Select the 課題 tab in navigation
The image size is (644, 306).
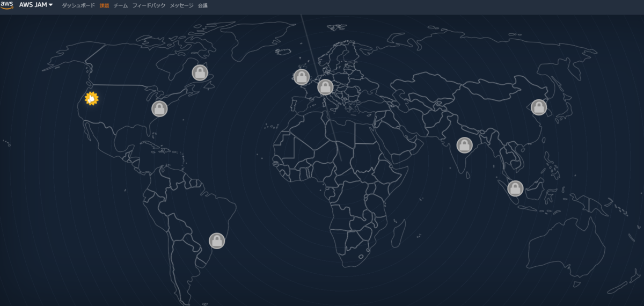click(x=104, y=5)
